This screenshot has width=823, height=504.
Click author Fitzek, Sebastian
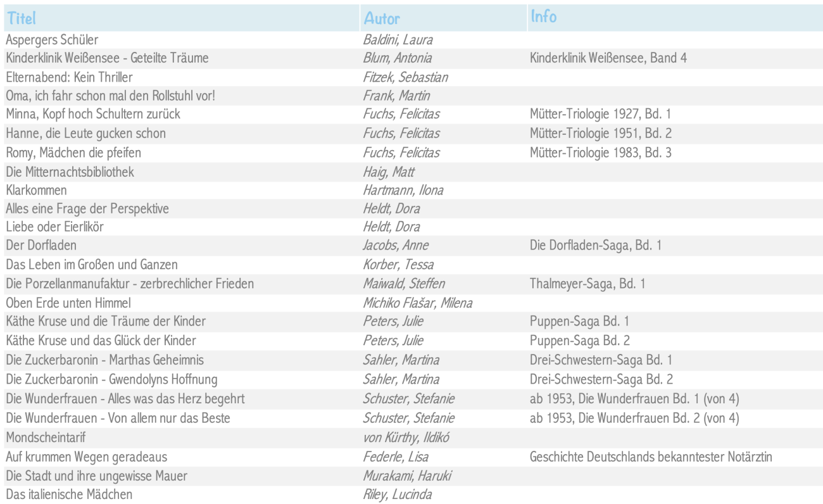point(405,78)
